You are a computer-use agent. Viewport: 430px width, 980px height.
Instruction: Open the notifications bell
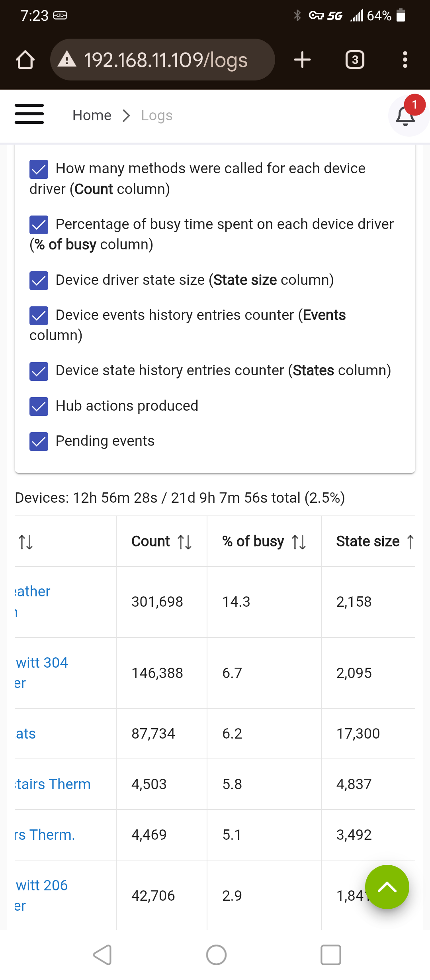pyautogui.click(x=406, y=116)
